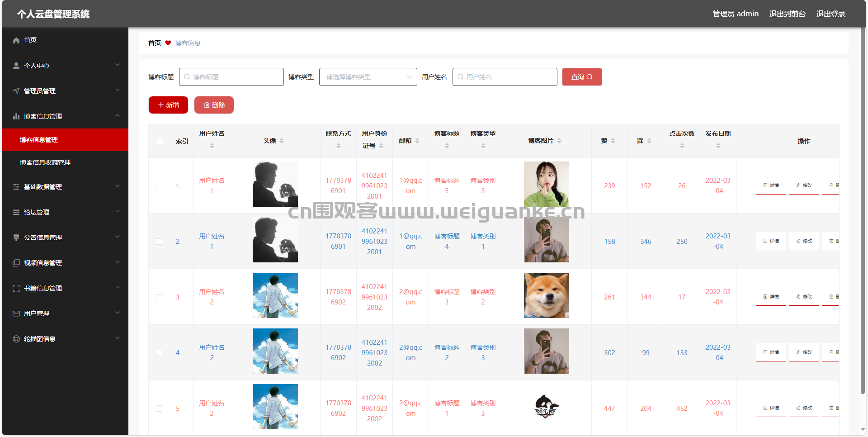Click 修改 for row index 4
This screenshot has width=868, height=437.
804,352
